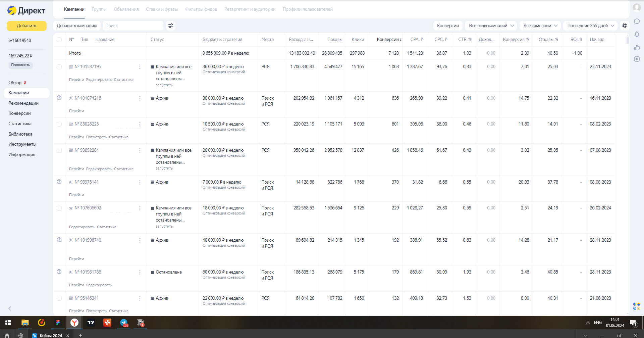The width and height of the screenshot is (644, 338).
Task: Click Статистика link under campaign 83028223
Action: point(119,137)
